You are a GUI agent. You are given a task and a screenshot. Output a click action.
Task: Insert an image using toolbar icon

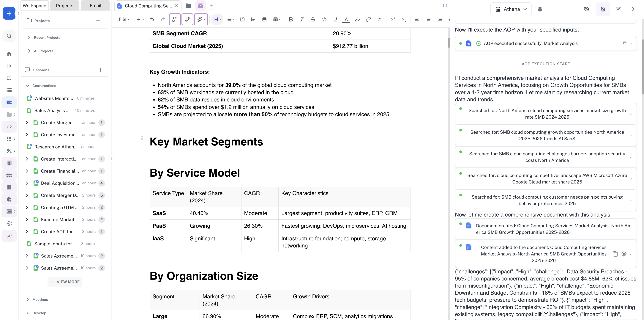click(264, 20)
